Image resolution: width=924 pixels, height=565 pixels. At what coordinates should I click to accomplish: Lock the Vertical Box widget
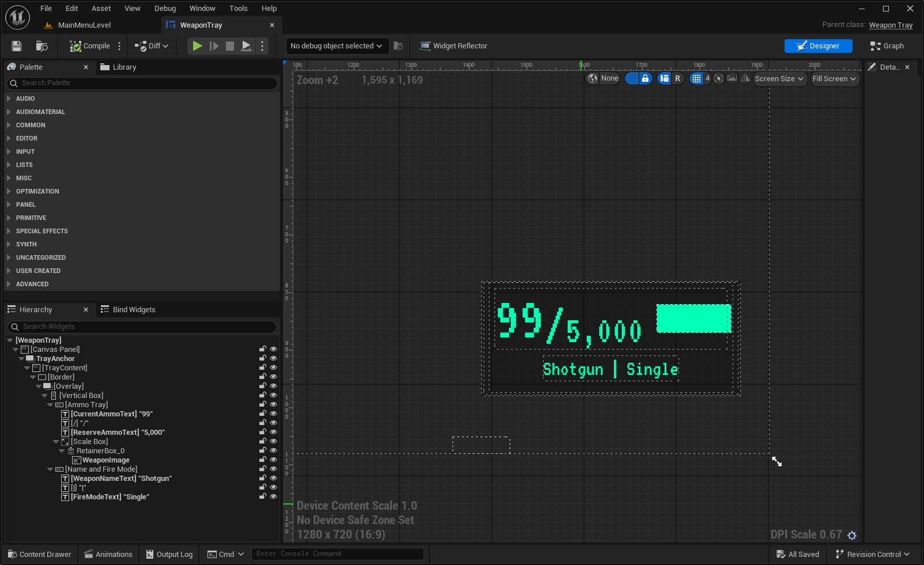[x=263, y=395]
